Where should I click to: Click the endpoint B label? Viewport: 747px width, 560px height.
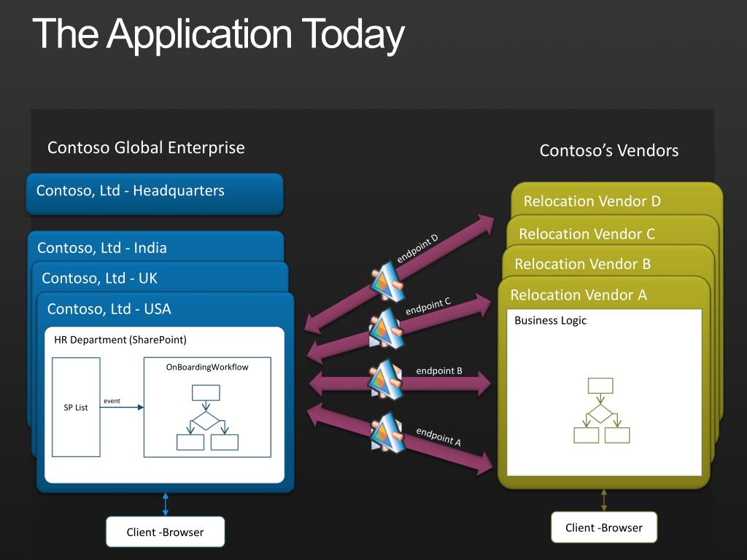click(x=438, y=370)
